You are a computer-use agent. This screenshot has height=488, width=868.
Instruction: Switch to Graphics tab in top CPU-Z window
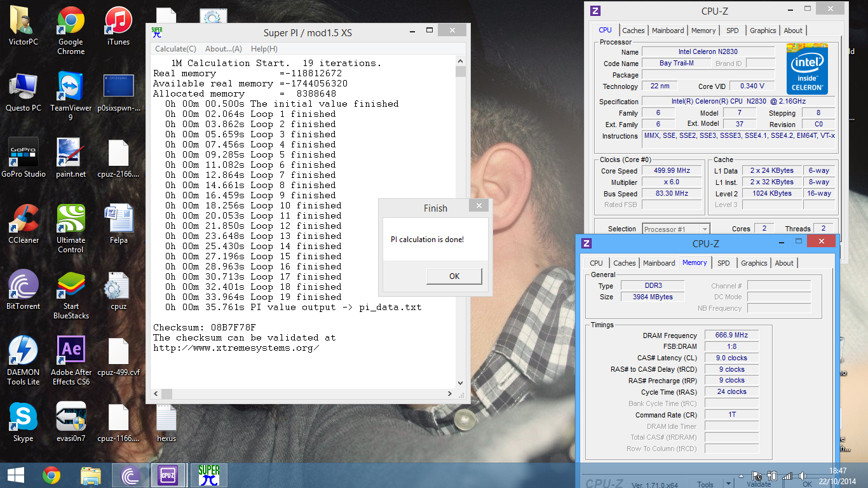pyautogui.click(x=763, y=30)
